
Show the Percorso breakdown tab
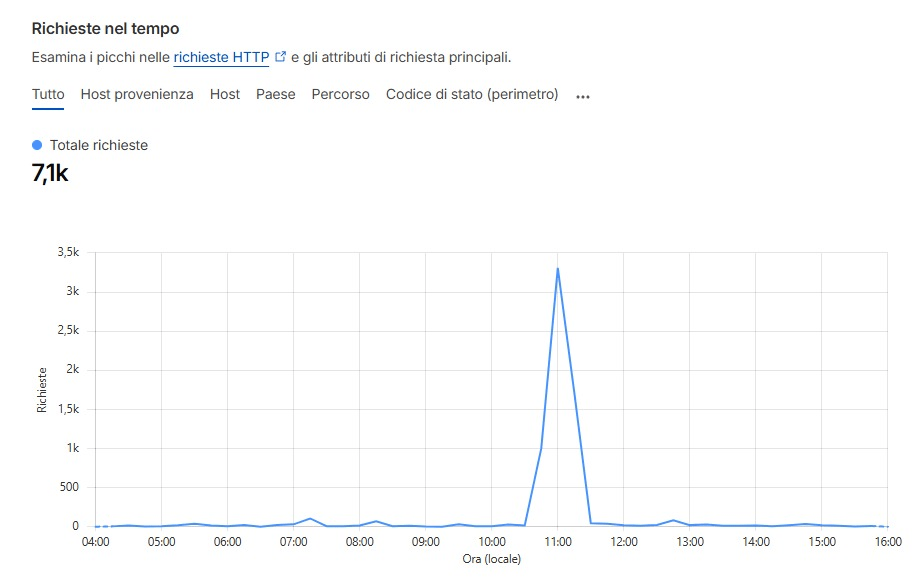pyautogui.click(x=340, y=95)
